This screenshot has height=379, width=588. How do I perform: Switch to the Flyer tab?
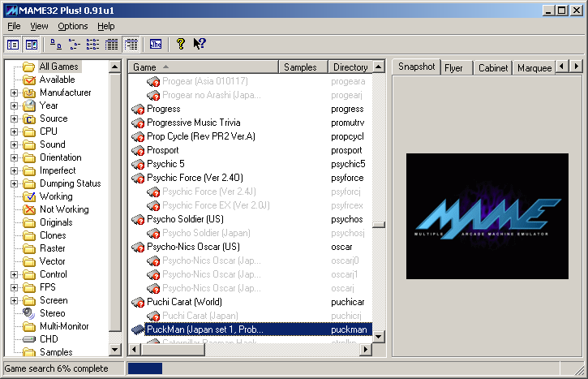[453, 67]
